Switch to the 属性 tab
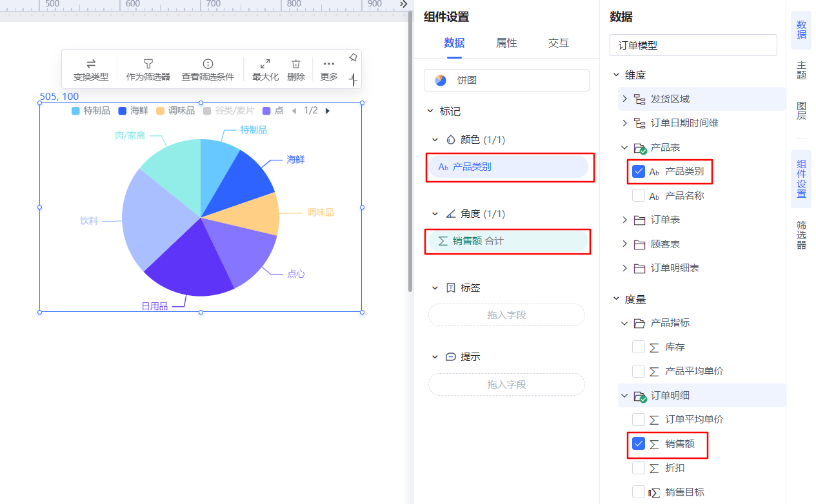Viewport: 816px width, 504px height. point(506,43)
